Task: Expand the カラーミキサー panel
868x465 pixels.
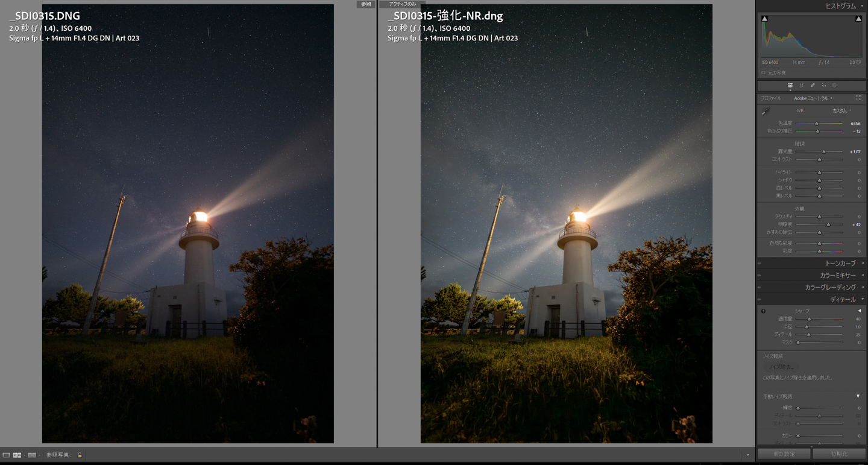Action: 837,276
